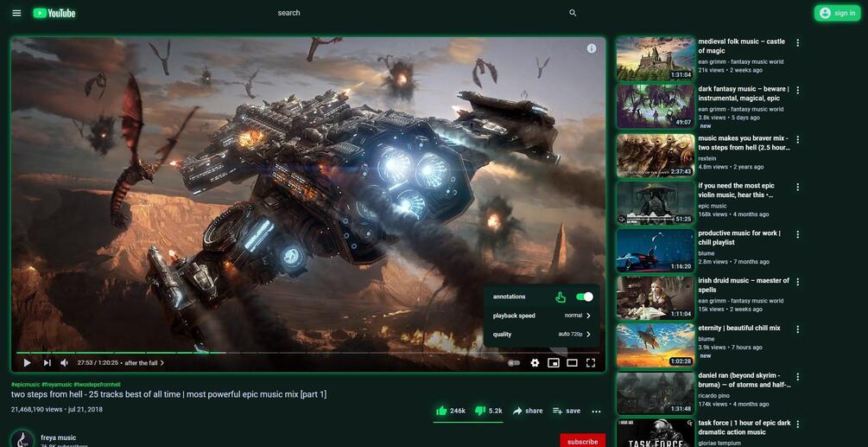Open options for 'medieval folk music' video
The height and width of the screenshot is (447, 868).
tap(798, 42)
